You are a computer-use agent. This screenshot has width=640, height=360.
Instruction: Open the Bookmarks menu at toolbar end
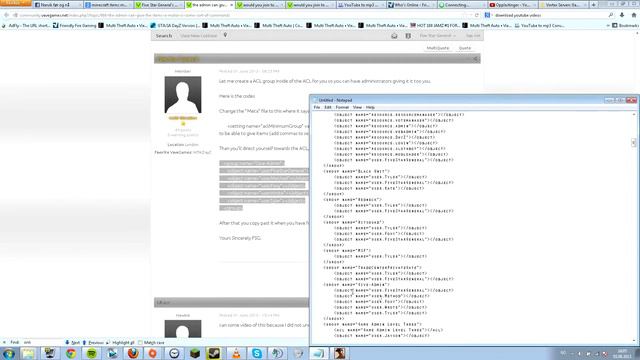click(625, 25)
